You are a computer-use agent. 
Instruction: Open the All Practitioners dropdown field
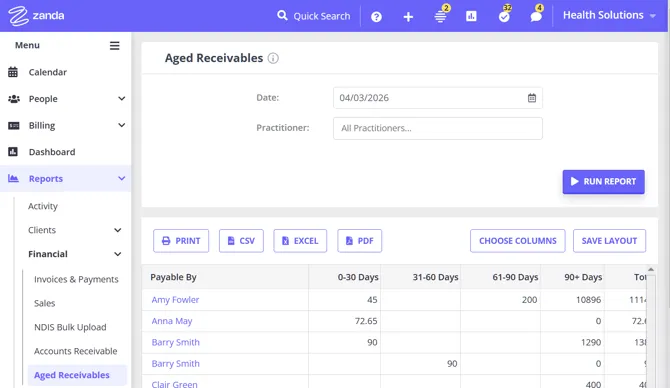[x=438, y=128]
